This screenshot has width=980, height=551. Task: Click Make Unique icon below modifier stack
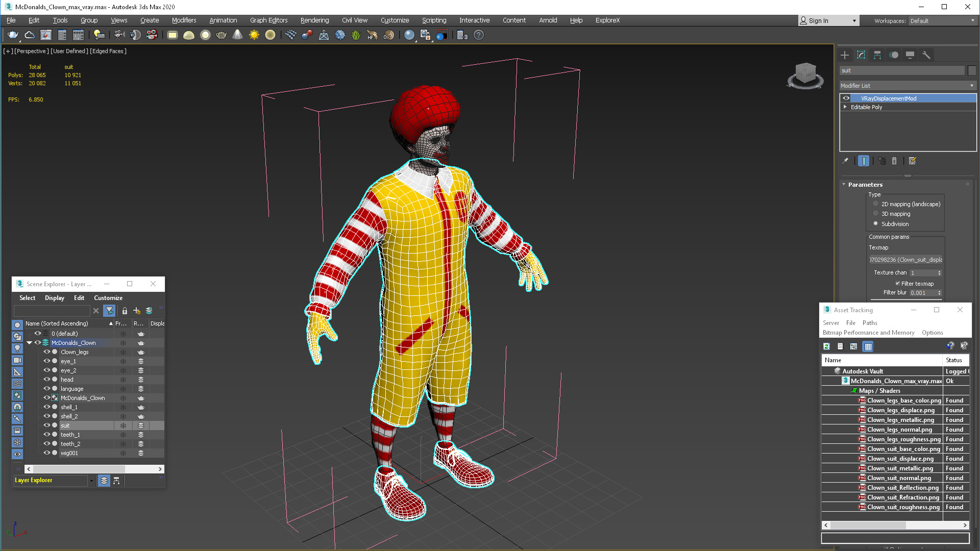(x=881, y=161)
